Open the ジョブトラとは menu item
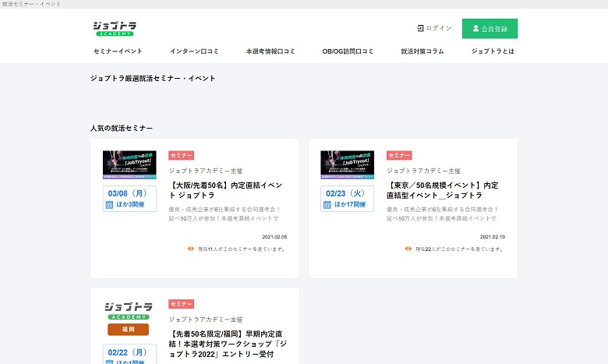 493,51
